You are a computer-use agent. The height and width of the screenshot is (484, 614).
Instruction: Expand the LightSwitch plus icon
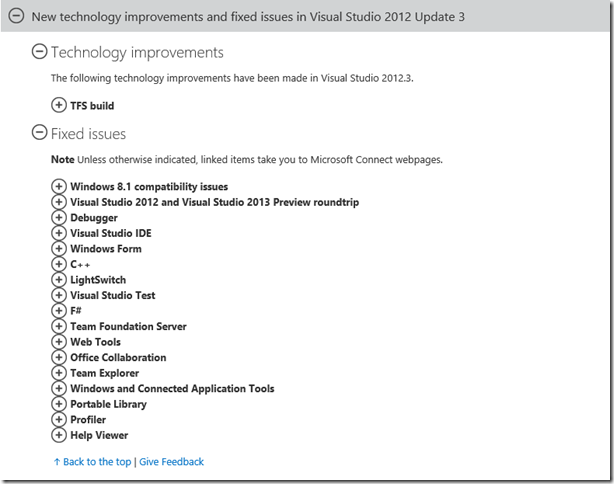click(x=59, y=280)
